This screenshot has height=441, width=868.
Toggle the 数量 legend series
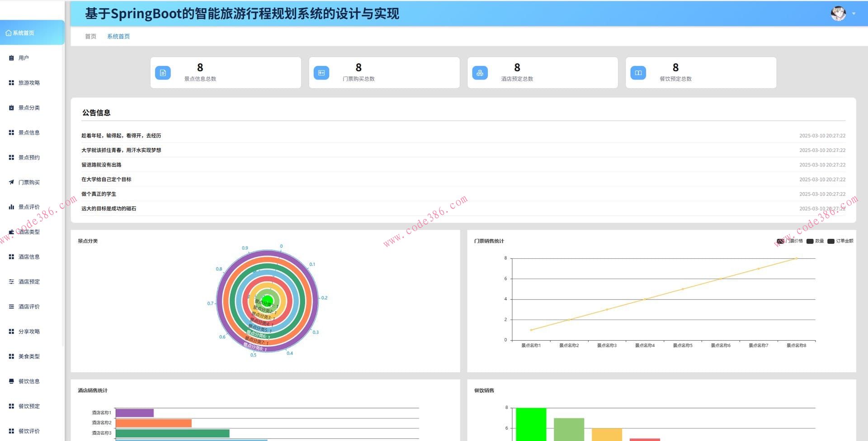[x=815, y=241]
